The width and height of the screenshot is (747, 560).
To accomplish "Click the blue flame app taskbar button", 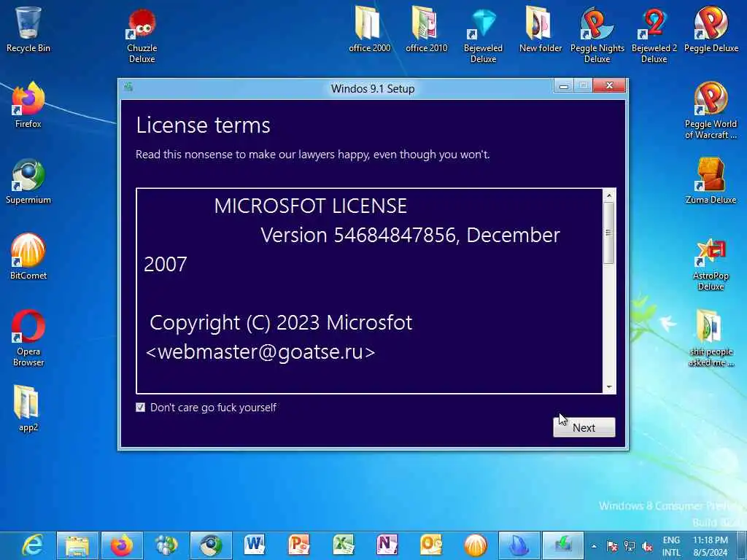I will (x=519, y=545).
